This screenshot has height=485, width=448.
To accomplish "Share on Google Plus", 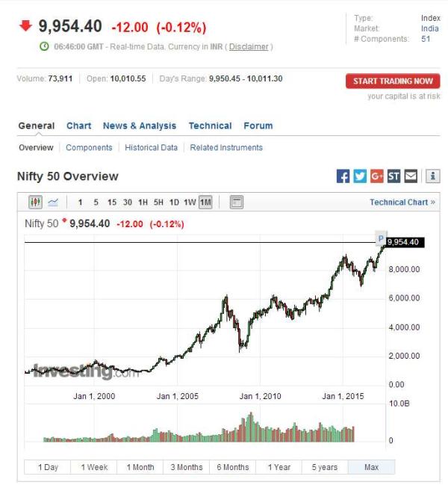I will point(377,176).
